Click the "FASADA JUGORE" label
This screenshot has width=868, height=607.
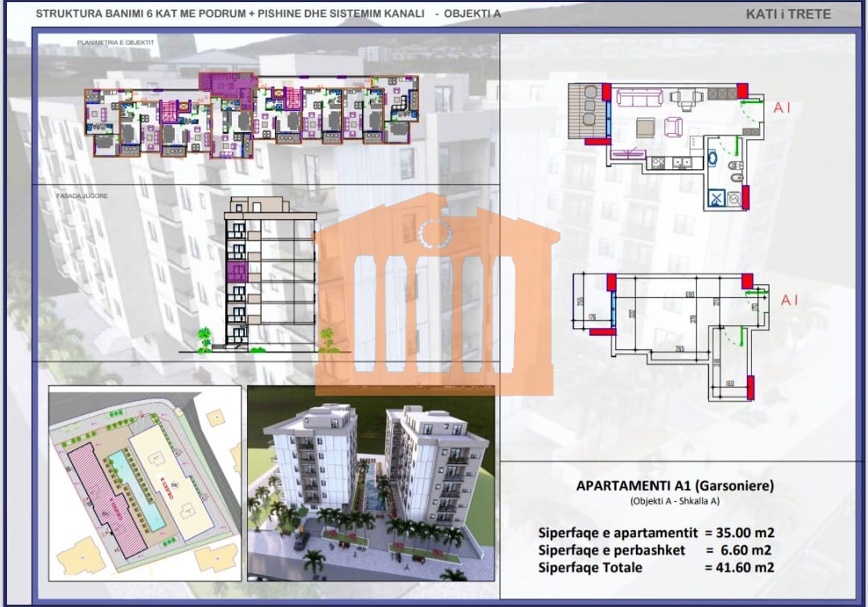click(x=83, y=195)
